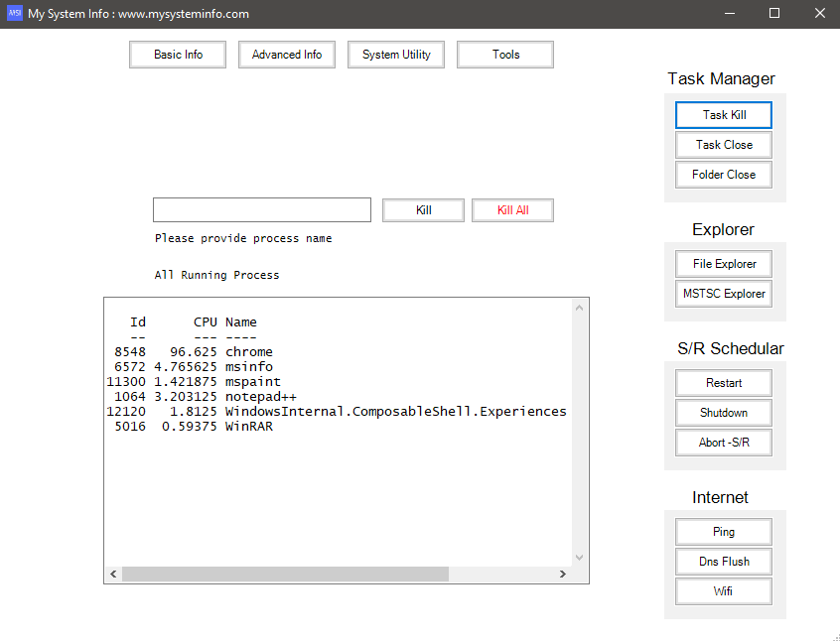The width and height of the screenshot is (840, 641).
Task: Click CPU value 4.765625
Action: pos(186,367)
